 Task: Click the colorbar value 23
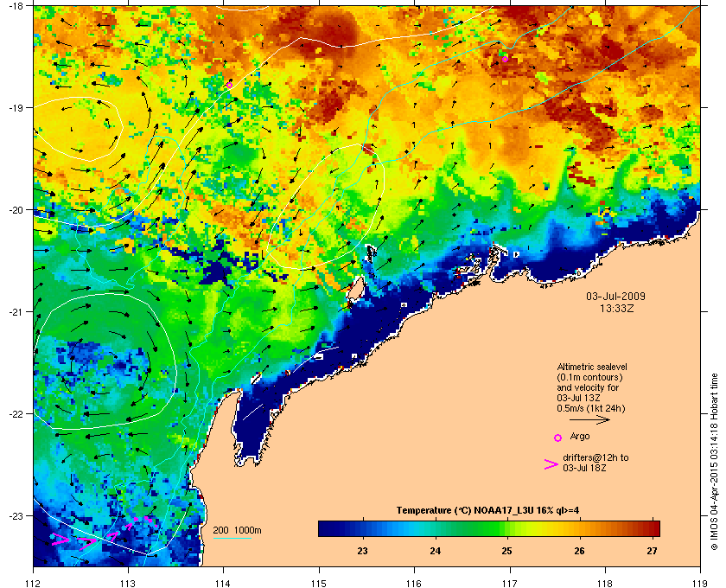pos(362,551)
